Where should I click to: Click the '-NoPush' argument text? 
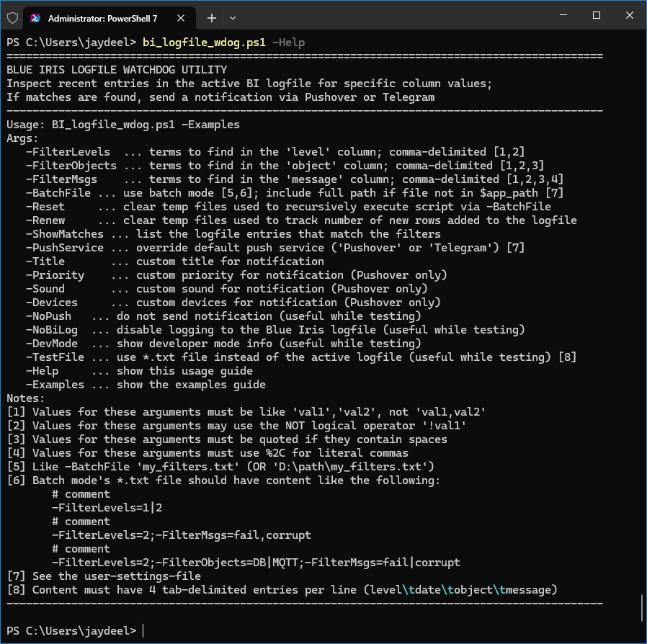pyautogui.click(x=48, y=316)
